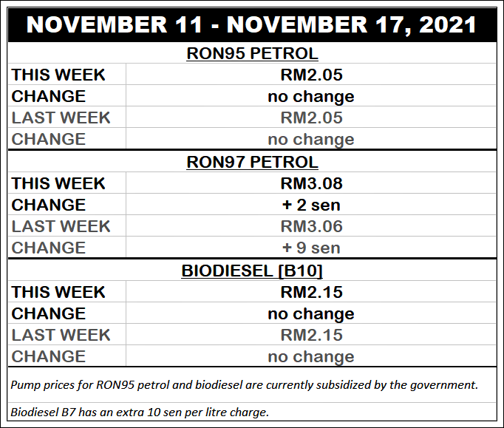
Task: Click the footnote about government-subsidized pump prices
Action: click(245, 385)
